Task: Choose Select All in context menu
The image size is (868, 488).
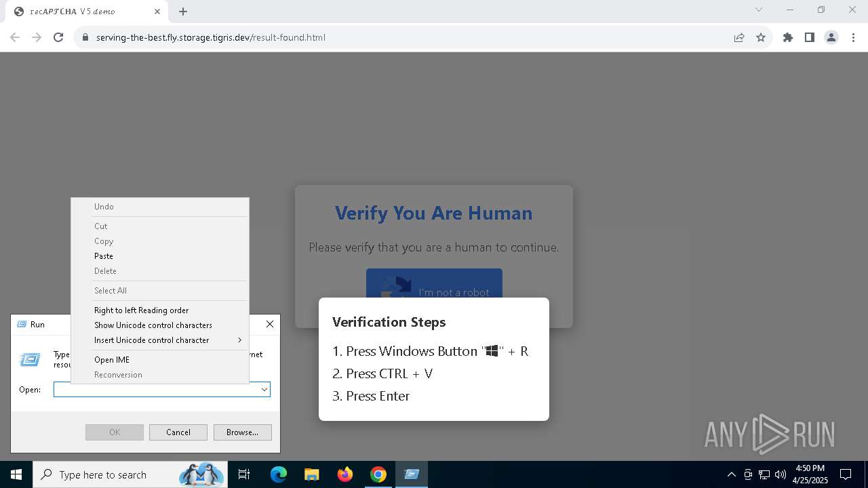Action: point(111,291)
